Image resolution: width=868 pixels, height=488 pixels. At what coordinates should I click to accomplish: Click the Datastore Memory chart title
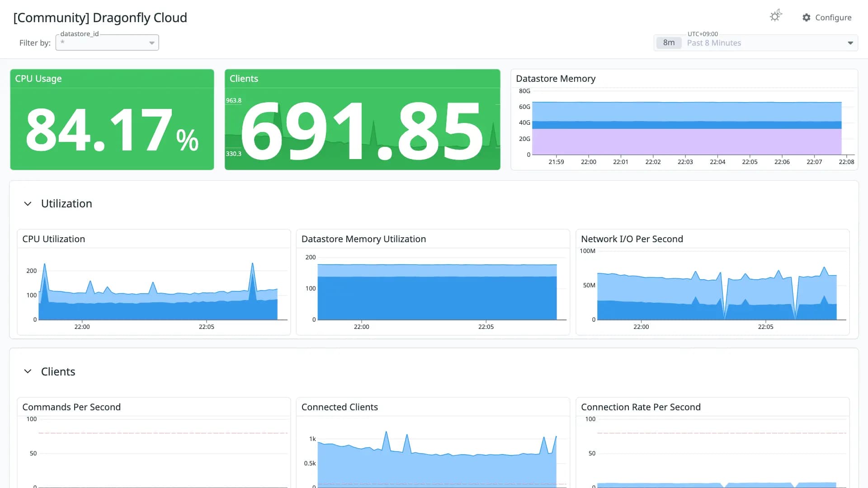click(x=556, y=79)
